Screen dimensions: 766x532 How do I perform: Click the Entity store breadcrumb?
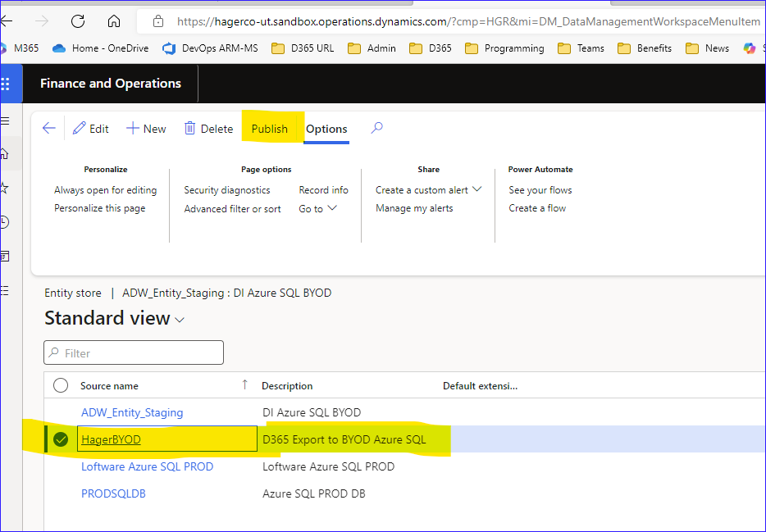pos(73,293)
